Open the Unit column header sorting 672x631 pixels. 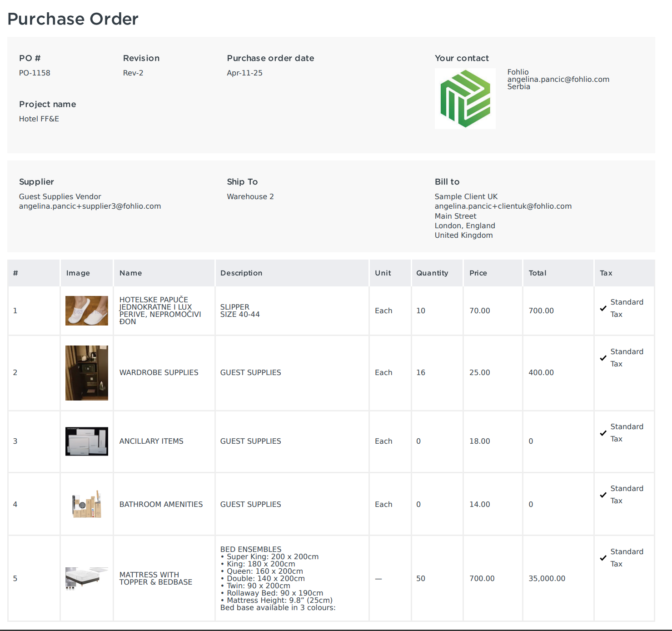tap(383, 273)
